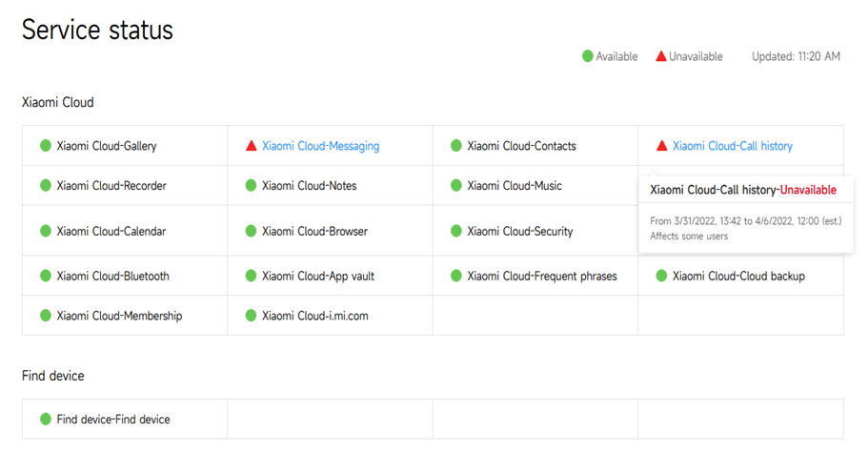
Task: Click the red Unavailable legend triangle
Action: [661, 56]
